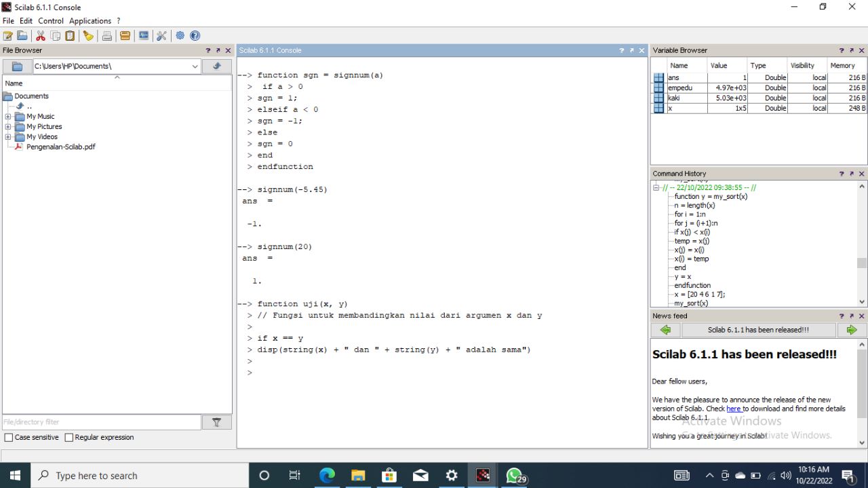
Task: Enable Regular expression filter checkbox
Action: pos(68,438)
